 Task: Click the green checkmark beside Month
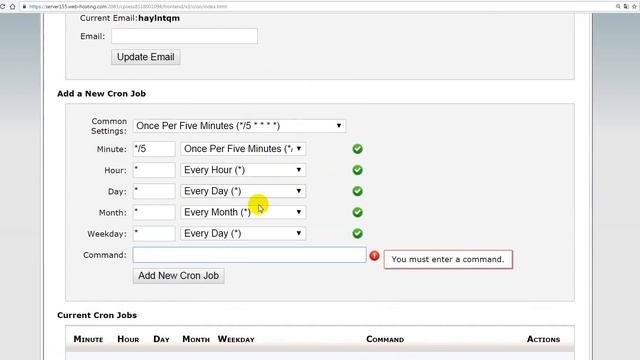pos(358,213)
